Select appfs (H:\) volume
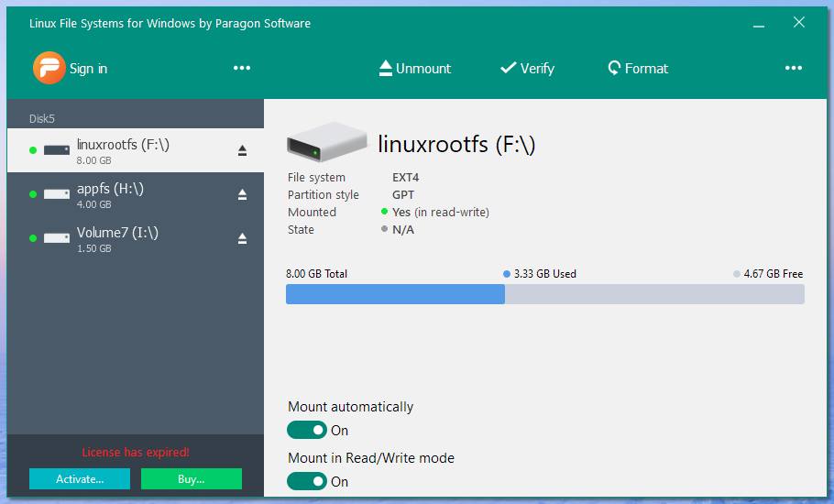 click(x=135, y=194)
